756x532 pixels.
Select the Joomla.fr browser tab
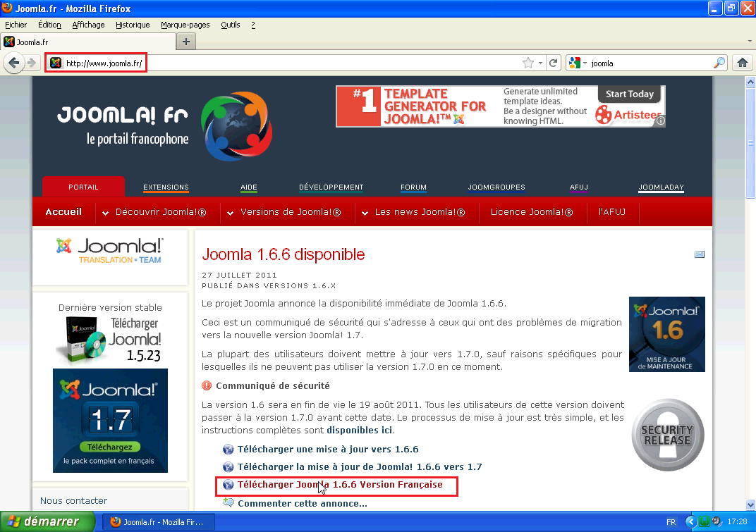click(89, 42)
